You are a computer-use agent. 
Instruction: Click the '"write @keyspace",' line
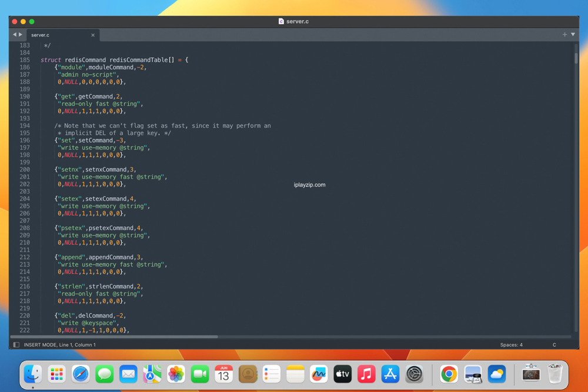(88, 323)
